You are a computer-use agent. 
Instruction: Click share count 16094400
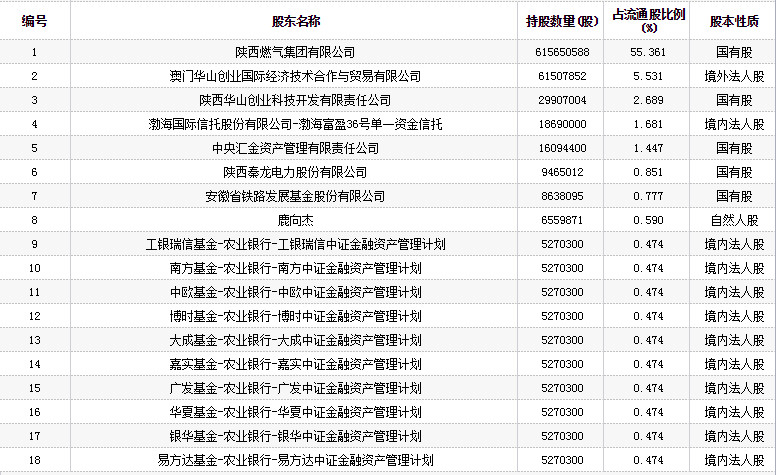pyautogui.click(x=562, y=148)
